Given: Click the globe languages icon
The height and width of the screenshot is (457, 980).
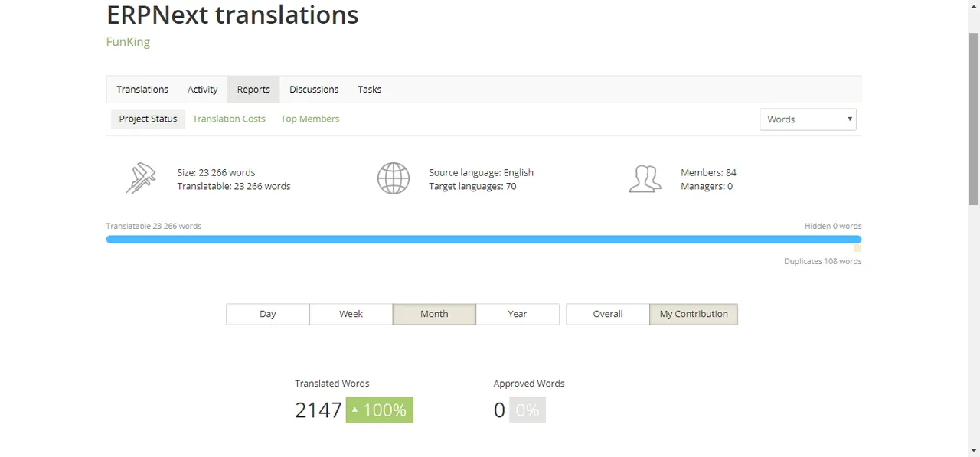Looking at the screenshot, I should 394,178.
